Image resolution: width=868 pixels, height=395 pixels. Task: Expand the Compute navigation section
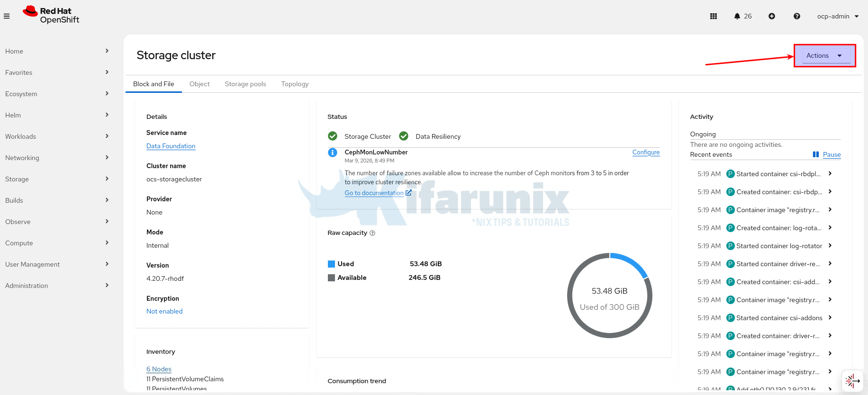tap(57, 243)
